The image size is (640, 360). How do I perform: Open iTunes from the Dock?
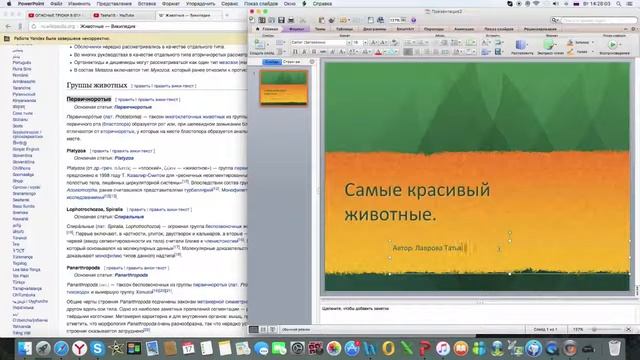tap(442, 348)
